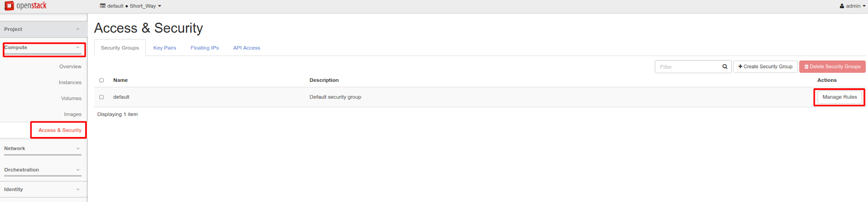The width and height of the screenshot is (868, 202).
Task: Open Instances in the sidebar
Action: coord(70,82)
